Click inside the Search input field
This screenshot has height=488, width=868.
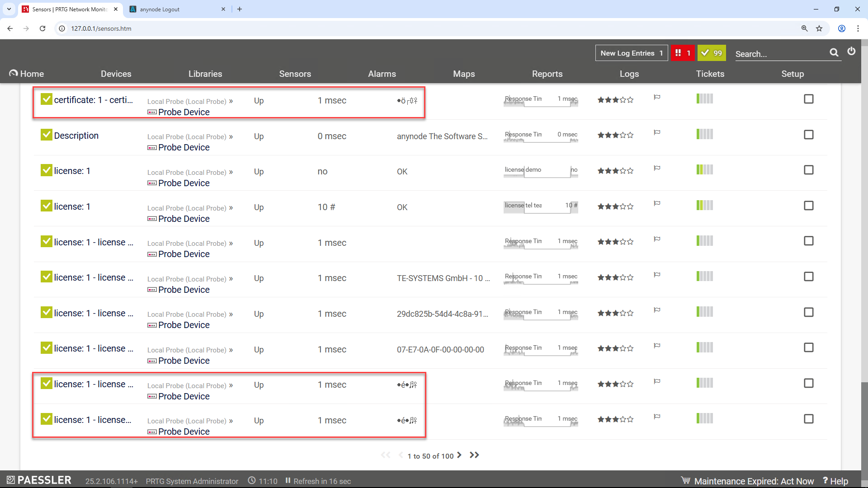pos(778,54)
